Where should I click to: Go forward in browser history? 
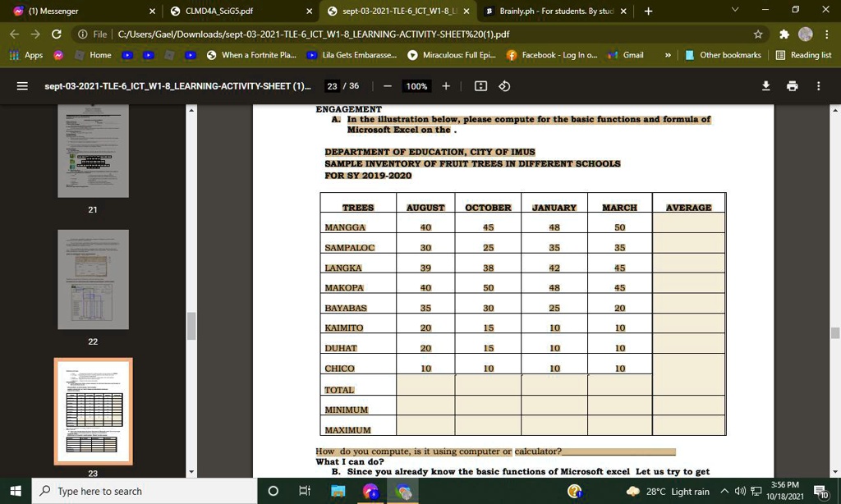pyautogui.click(x=35, y=34)
